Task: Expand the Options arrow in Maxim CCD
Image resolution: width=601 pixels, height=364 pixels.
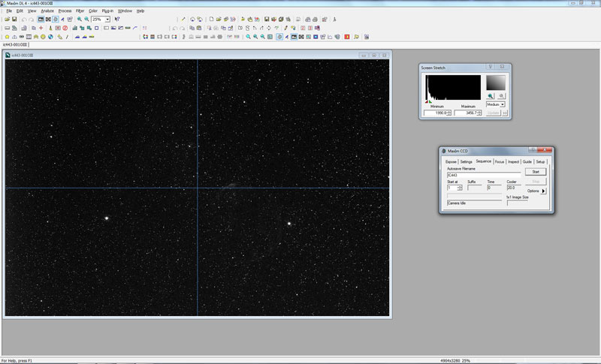Action: [x=544, y=191]
